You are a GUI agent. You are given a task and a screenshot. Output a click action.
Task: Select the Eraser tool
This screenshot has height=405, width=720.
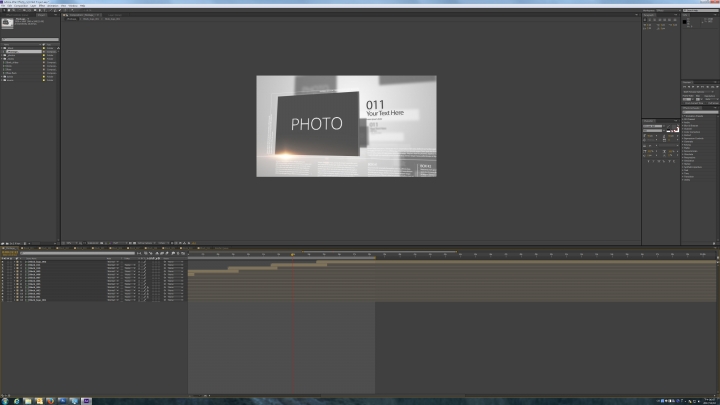[x=60, y=10]
